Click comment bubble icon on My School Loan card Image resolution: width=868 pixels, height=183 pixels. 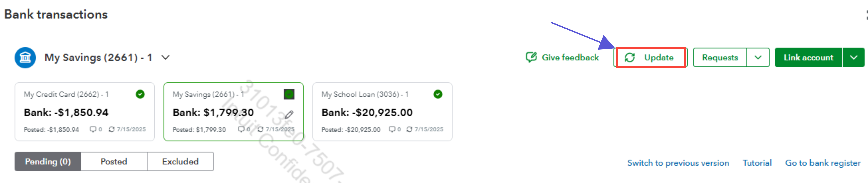click(x=391, y=129)
